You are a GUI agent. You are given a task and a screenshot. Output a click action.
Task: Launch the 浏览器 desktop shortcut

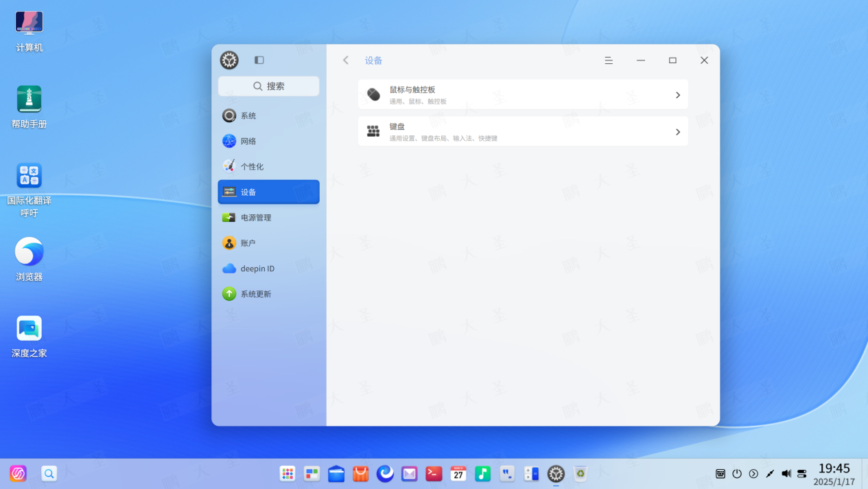click(x=29, y=260)
